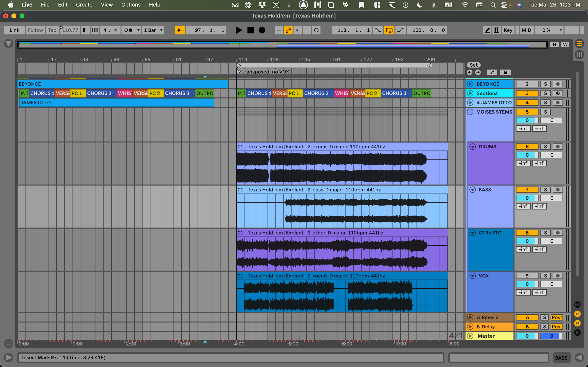Click the Tap tempo button
The image size is (588, 367).
click(52, 30)
